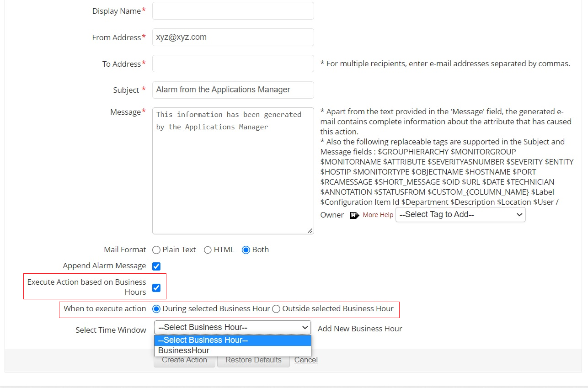Open the Add New Business Hour link
588x388 pixels.
click(x=360, y=329)
